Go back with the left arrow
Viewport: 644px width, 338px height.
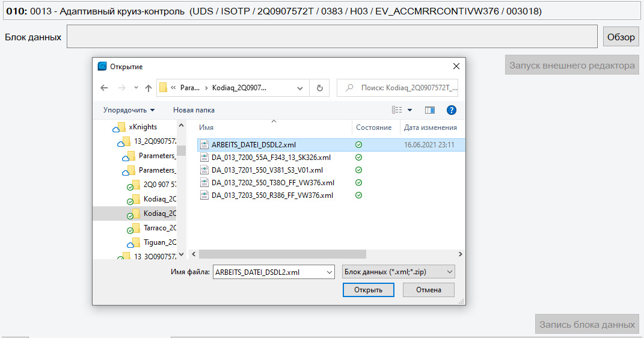[x=104, y=88]
